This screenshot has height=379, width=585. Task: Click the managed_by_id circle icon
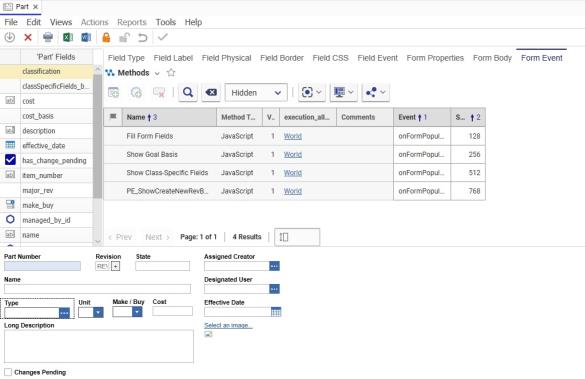click(x=10, y=219)
